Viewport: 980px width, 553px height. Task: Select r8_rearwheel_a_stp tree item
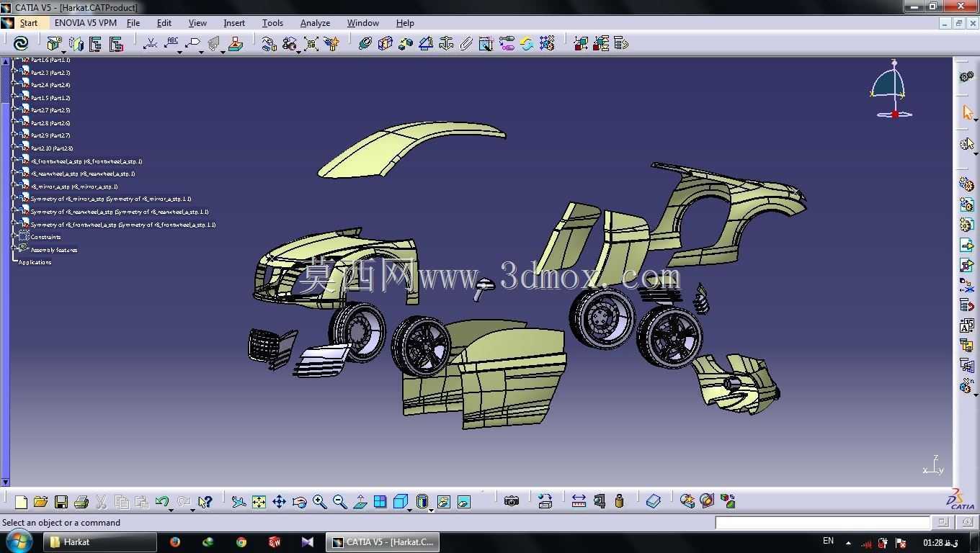[x=83, y=174]
